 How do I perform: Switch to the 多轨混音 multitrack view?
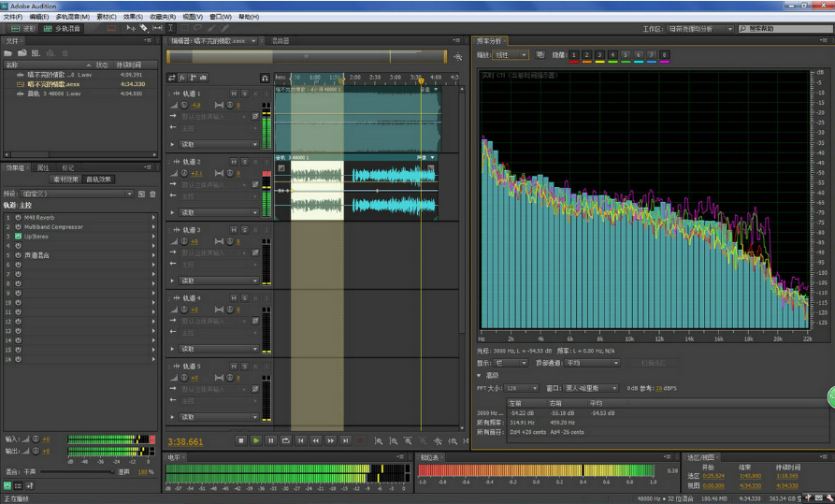pos(63,28)
